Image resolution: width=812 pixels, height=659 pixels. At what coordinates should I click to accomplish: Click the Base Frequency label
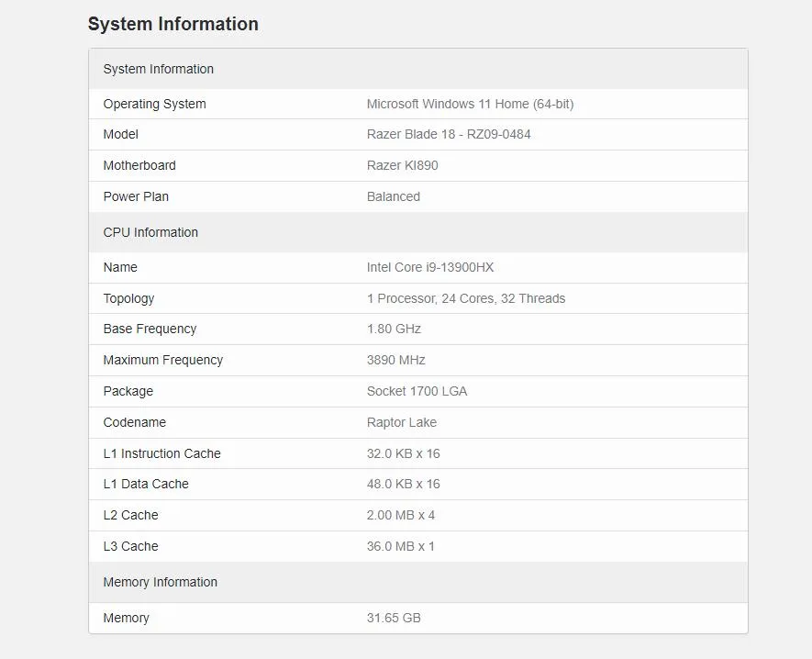(150, 329)
